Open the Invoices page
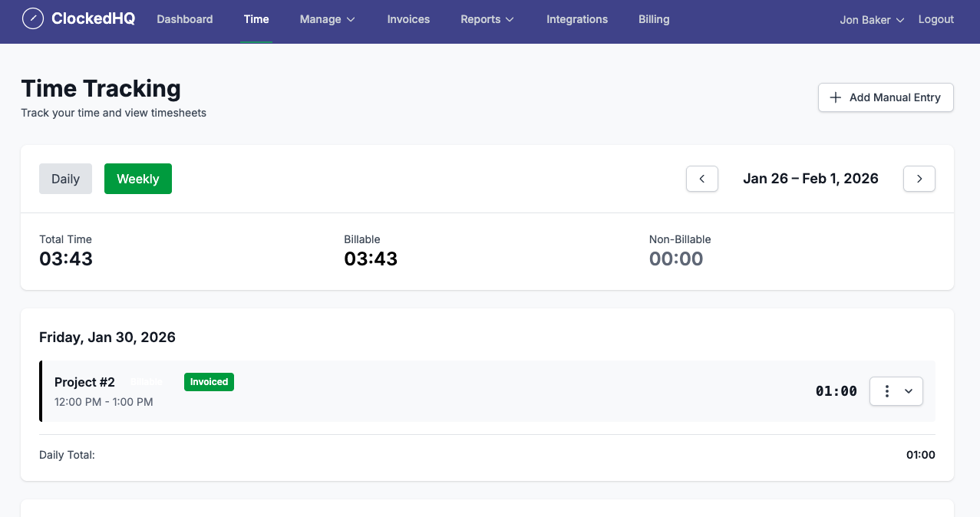 coord(408,19)
